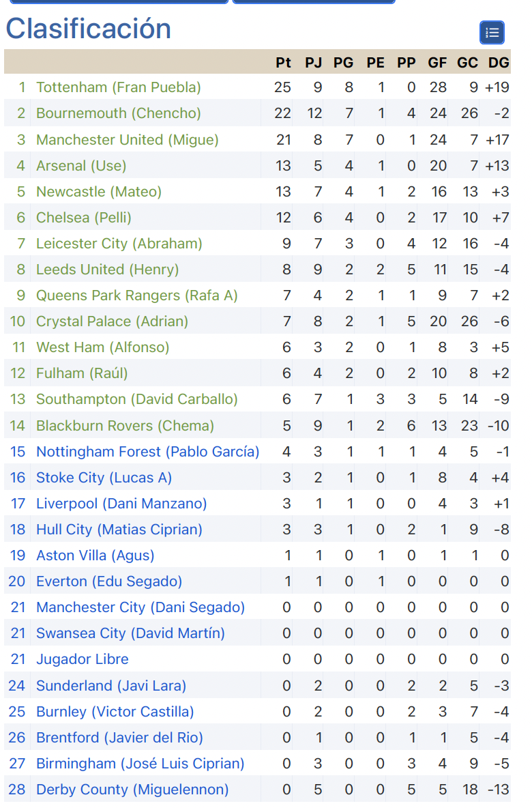Select Manchester United (Migue) entry
This screenshot has width=532, height=808.
127,140
